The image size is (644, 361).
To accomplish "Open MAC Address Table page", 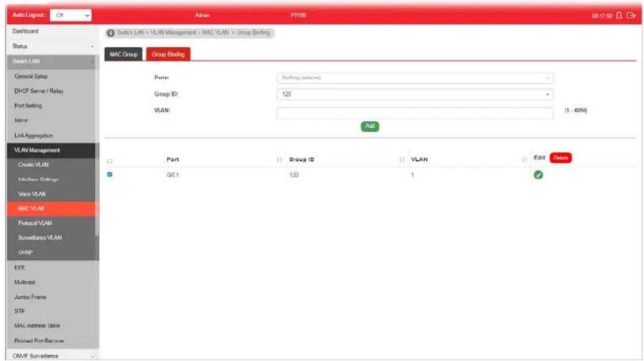I will coord(37,325).
